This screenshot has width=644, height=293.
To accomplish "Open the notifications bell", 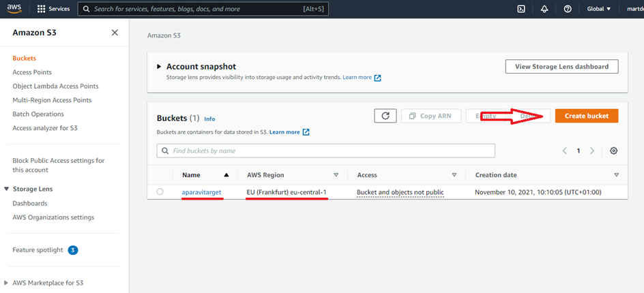I will tap(544, 9).
